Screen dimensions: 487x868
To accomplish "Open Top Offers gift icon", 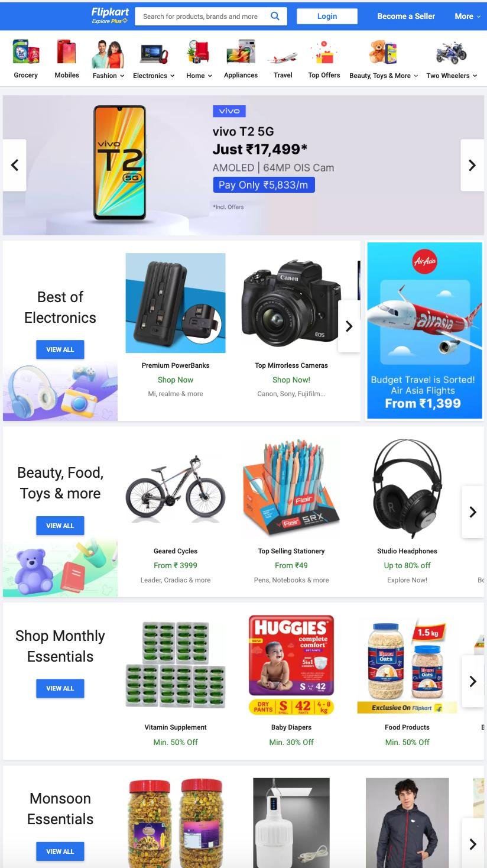I will click(324, 52).
